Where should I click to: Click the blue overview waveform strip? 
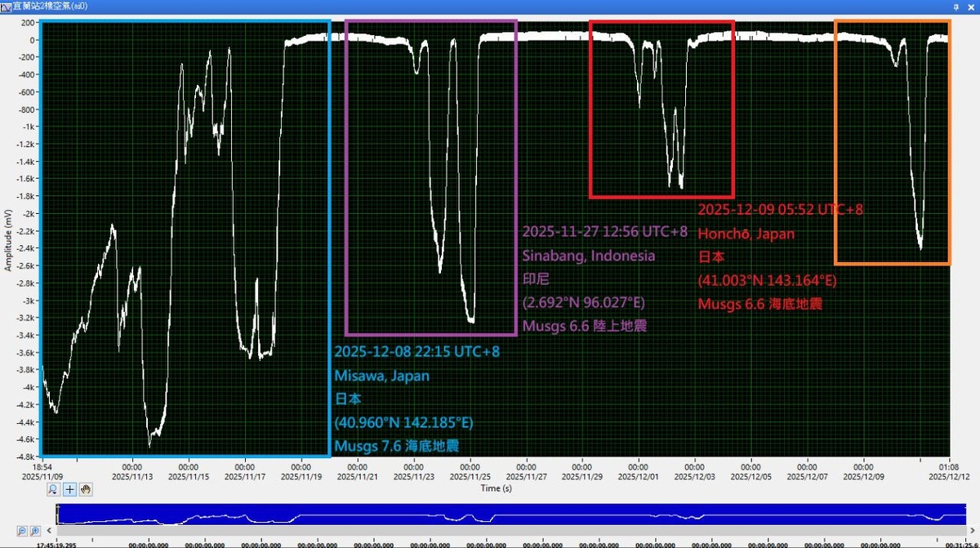pyautogui.click(x=510, y=515)
